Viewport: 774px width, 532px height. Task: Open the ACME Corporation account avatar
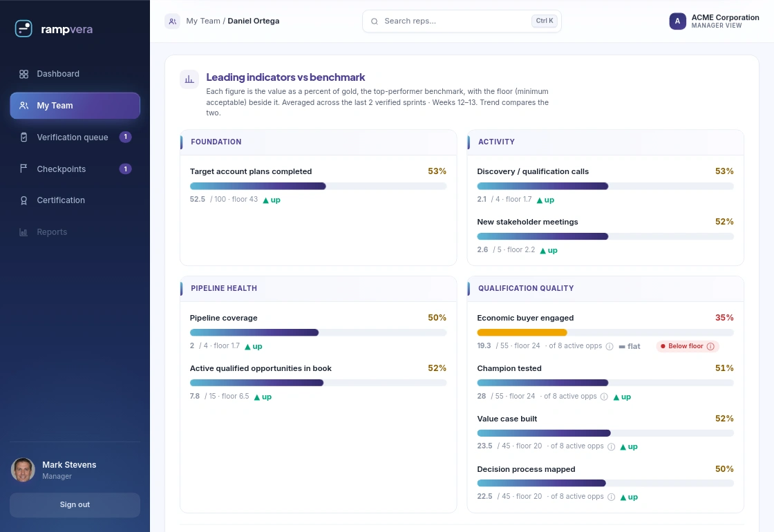click(677, 21)
